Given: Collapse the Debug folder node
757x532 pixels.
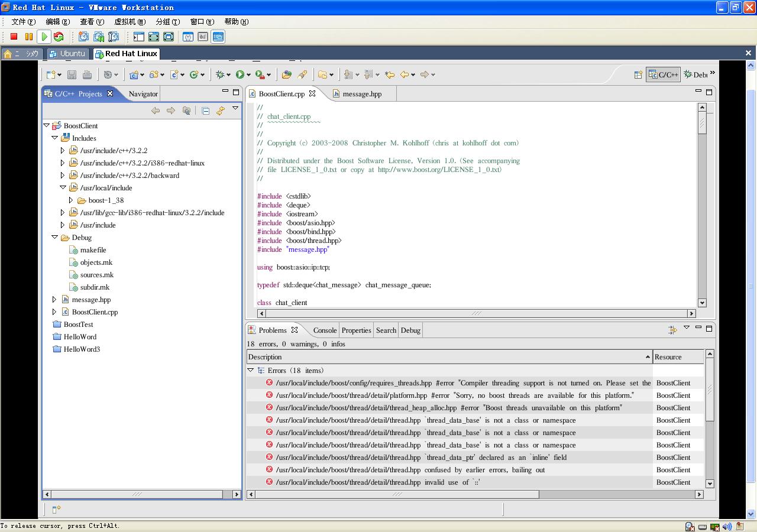Looking at the screenshot, I should (54, 237).
